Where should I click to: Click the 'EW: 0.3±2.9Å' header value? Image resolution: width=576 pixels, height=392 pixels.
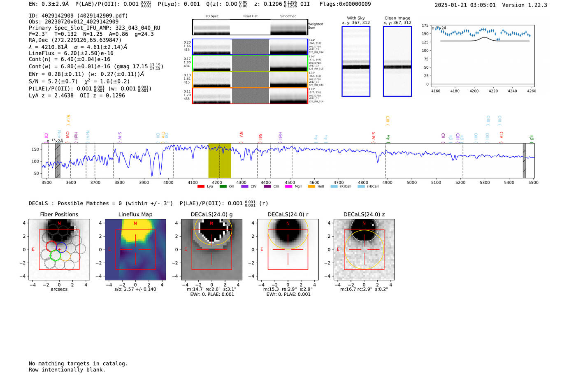(49, 4)
